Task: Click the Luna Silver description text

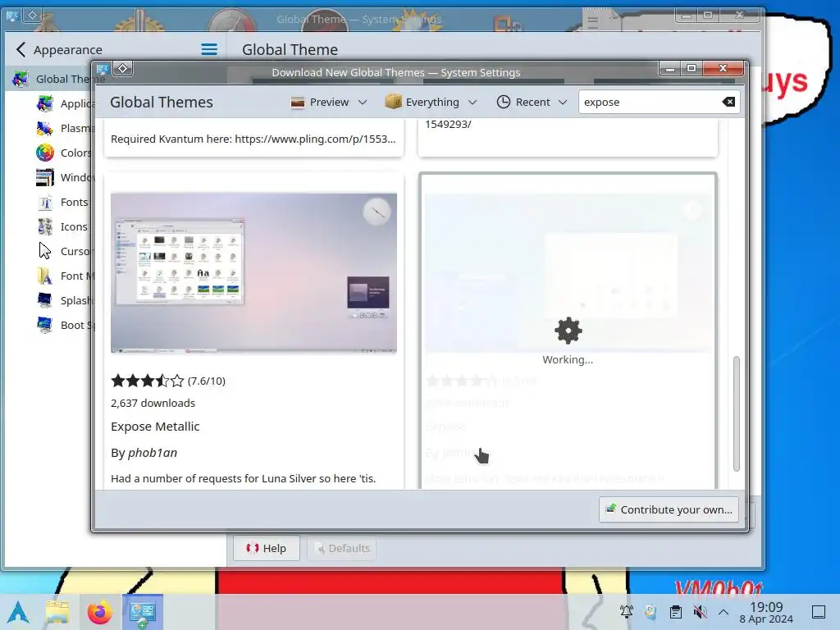Action: [243, 478]
